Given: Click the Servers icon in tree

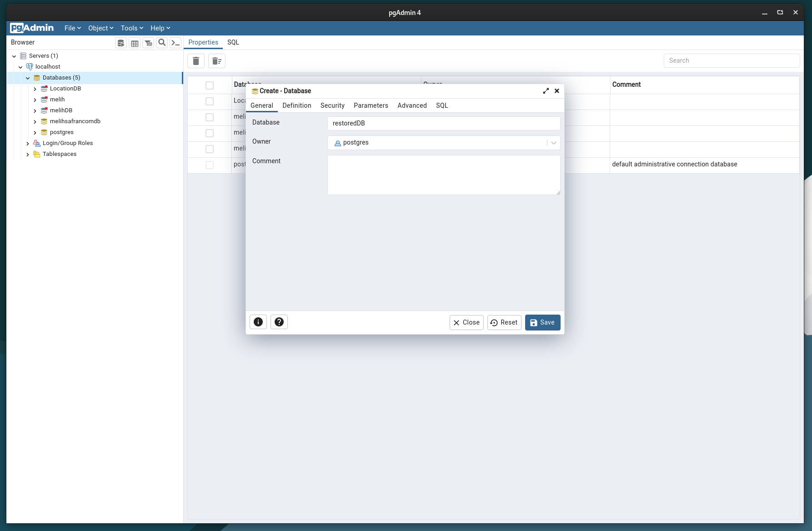Looking at the screenshot, I should pos(23,56).
